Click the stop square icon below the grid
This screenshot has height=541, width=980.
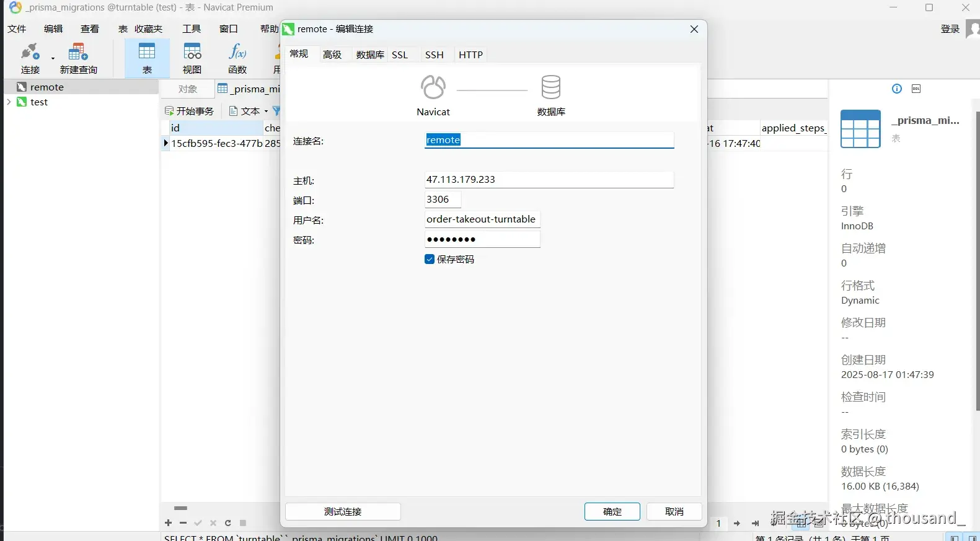pyautogui.click(x=243, y=523)
